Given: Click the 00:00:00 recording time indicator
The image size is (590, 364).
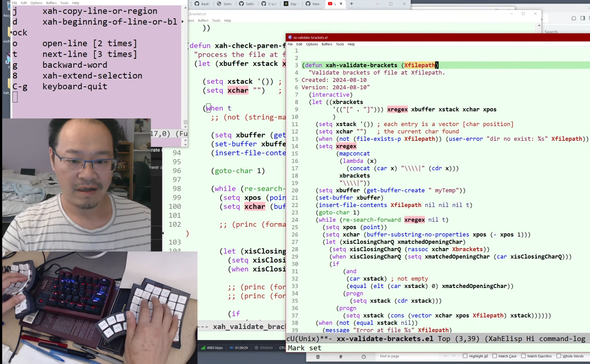Looking at the screenshot, I should (x=264, y=348).
